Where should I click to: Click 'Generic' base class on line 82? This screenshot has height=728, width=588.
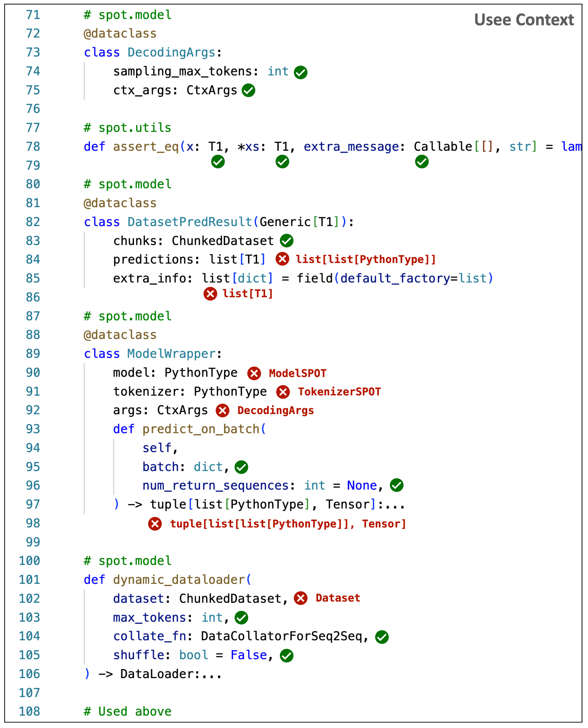[285, 222]
